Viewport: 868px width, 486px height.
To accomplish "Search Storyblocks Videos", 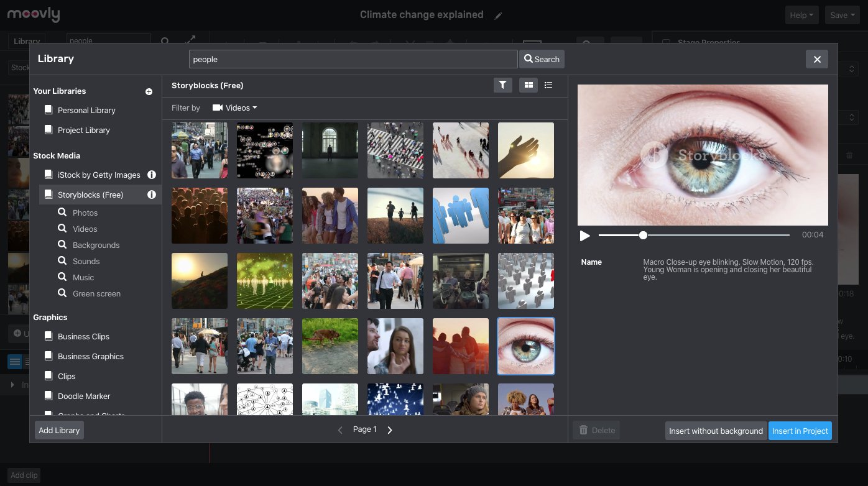I will click(85, 229).
